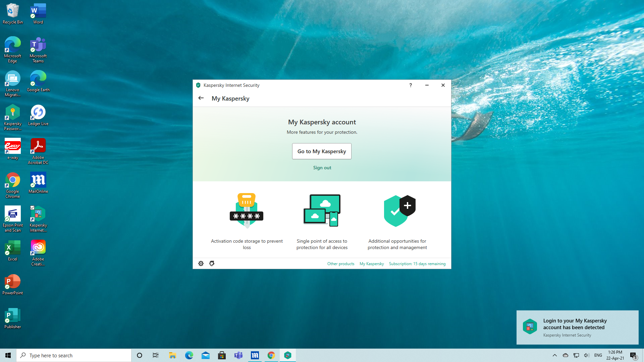Click 'Activation code storage to prevent loss' text
The height and width of the screenshot is (362, 644).
click(247, 244)
